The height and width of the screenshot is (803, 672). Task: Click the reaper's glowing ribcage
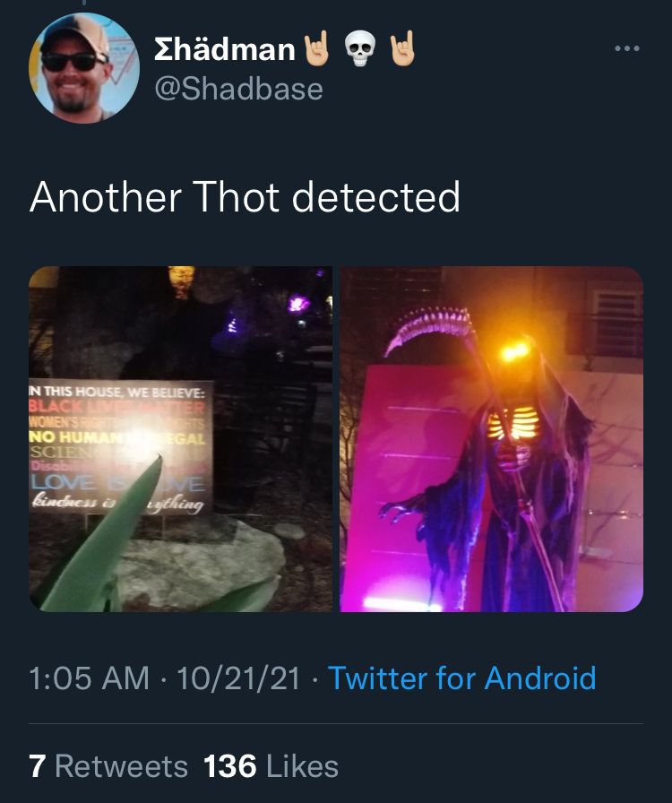tap(513, 424)
